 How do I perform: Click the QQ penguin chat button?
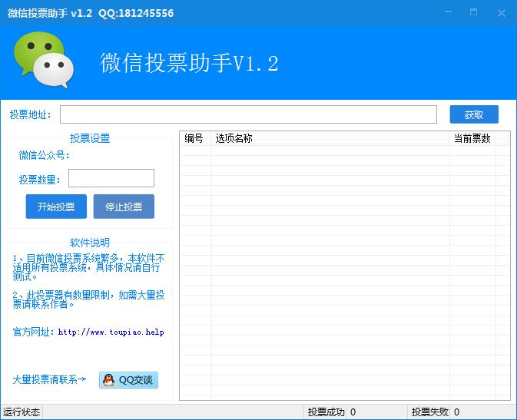tap(128, 379)
